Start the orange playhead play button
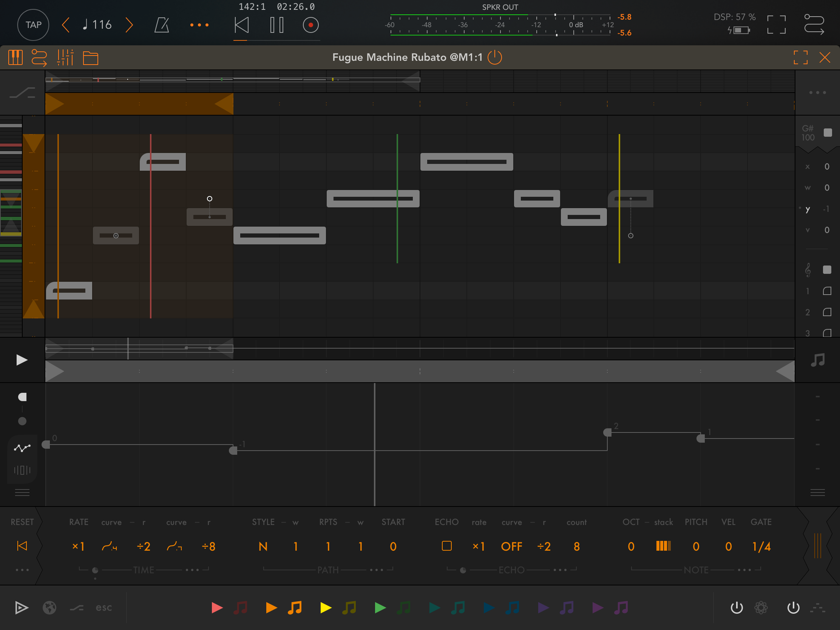The height and width of the screenshot is (630, 840). click(x=271, y=608)
